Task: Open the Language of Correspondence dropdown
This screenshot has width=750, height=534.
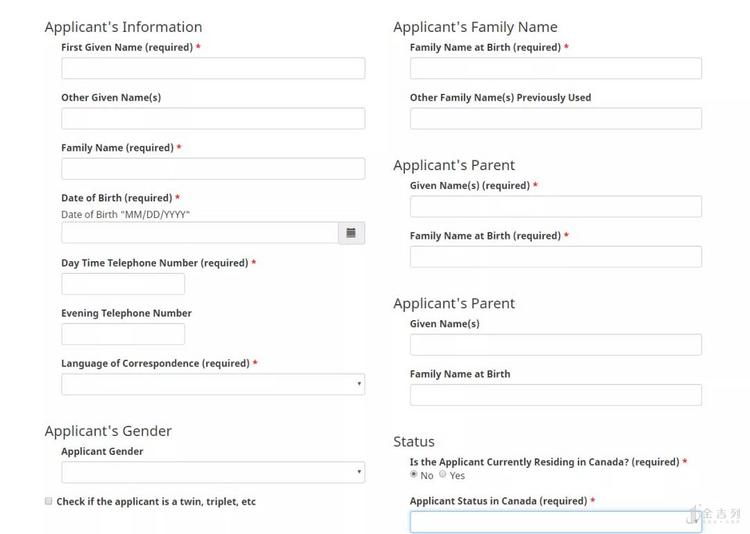Action: coord(212,384)
